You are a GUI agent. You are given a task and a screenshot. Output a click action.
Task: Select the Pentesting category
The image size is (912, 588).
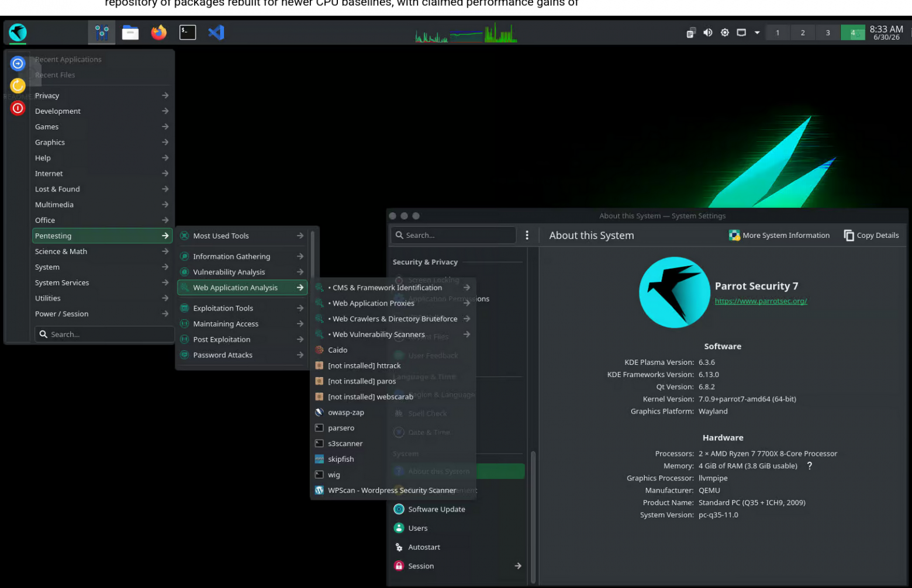pos(102,236)
